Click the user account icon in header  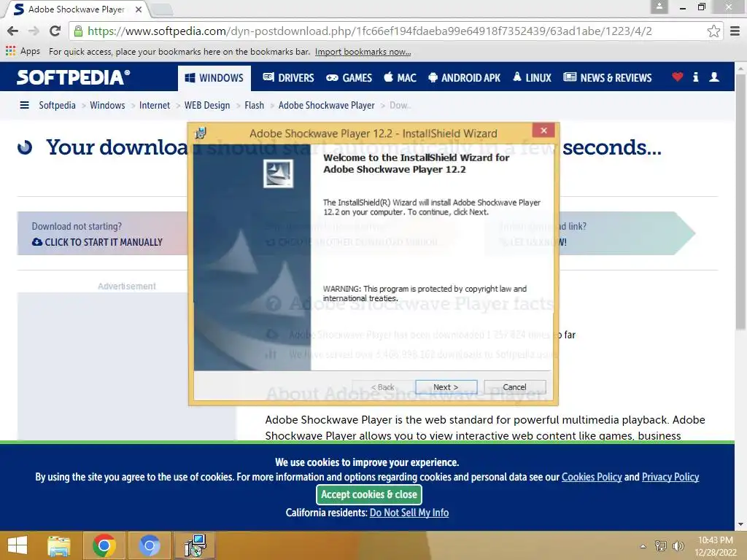tap(713, 77)
